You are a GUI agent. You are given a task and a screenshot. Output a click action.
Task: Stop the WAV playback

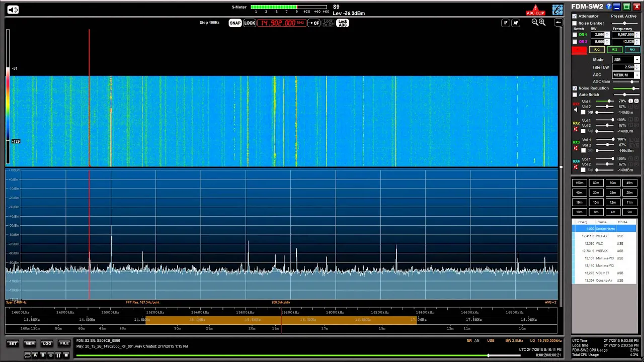(66, 355)
